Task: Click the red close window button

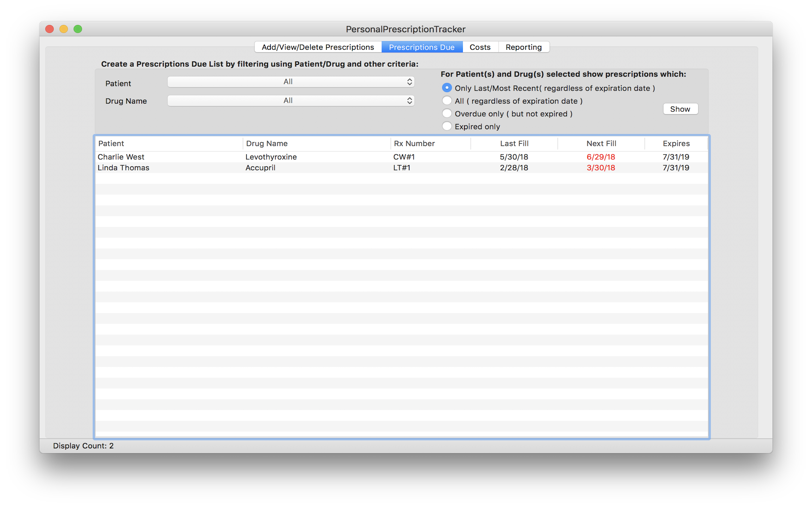Action: coord(50,29)
